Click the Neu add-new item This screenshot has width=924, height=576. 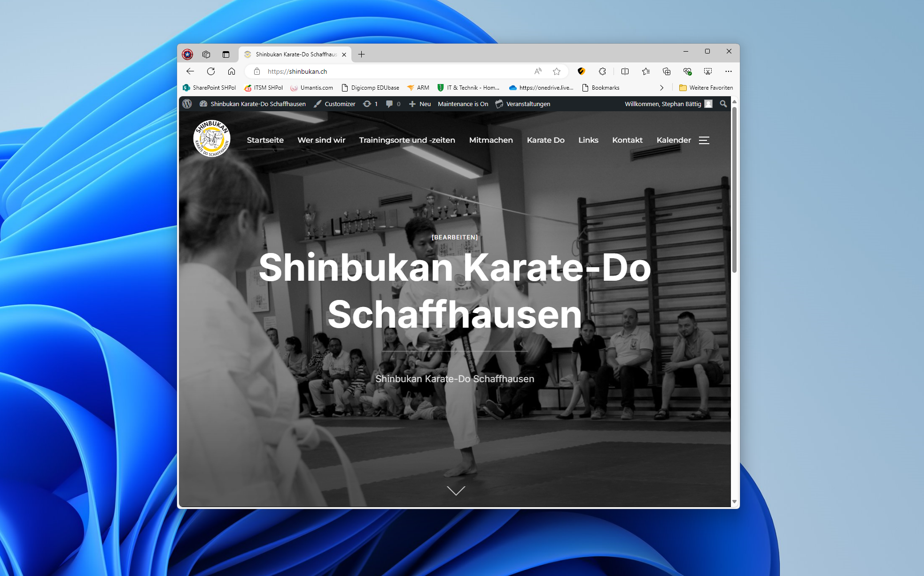click(x=420, y=104)
